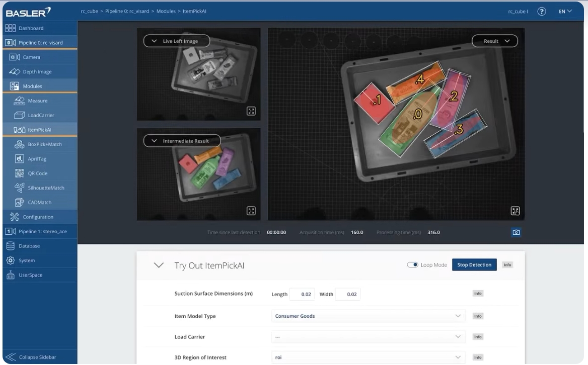Expand the Result image to fullscreen
Image resolution: width=588 pixels, height=365 pixels.
coord(515,211)
